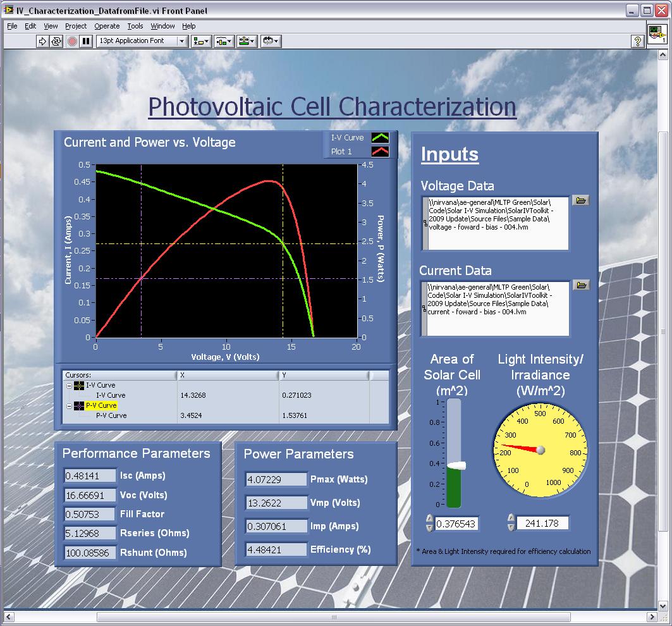Open the Operate menu
The width and height of the screenshot is (672, 626).
click(x=107, y=26)
